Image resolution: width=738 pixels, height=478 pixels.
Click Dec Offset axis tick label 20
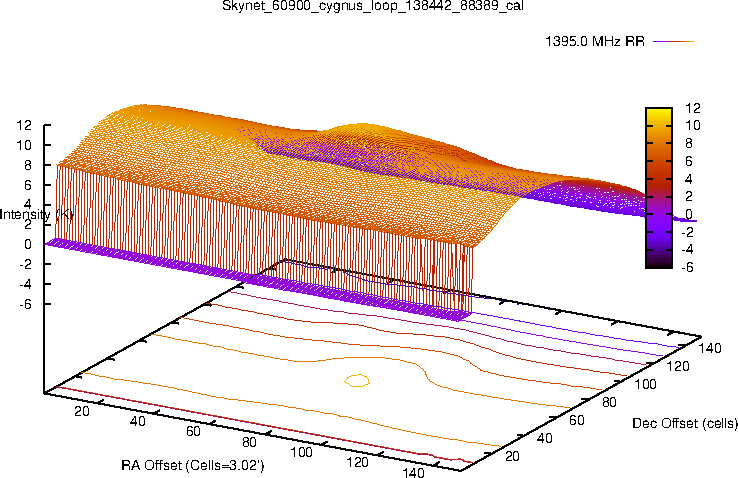pyautogui.click(x=512, y=456)
